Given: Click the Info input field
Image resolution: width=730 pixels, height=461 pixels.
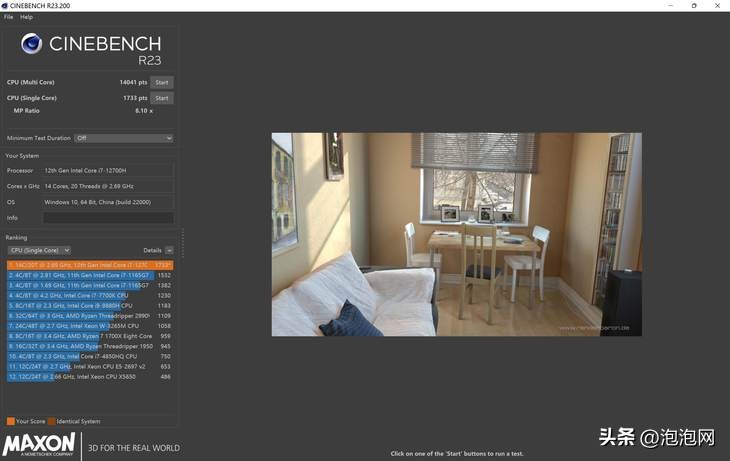Looking at the screenshot, I should [x=108, y=218].
